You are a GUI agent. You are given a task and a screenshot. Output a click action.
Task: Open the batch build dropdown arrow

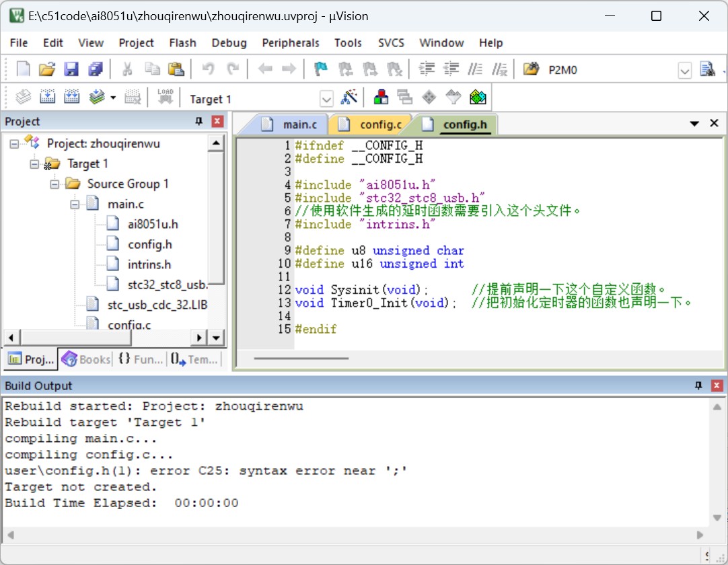point(113,98)
